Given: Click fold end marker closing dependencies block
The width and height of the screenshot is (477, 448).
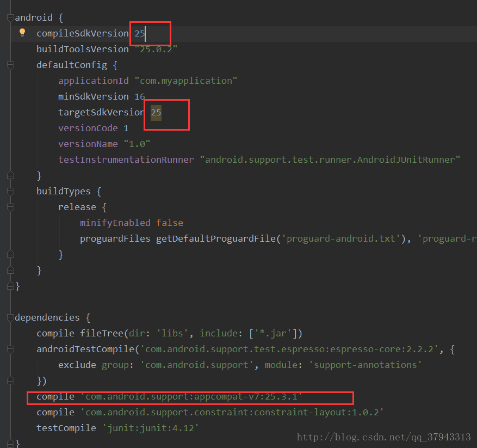Looking at the screenshot, I should (x=10, y=444).
